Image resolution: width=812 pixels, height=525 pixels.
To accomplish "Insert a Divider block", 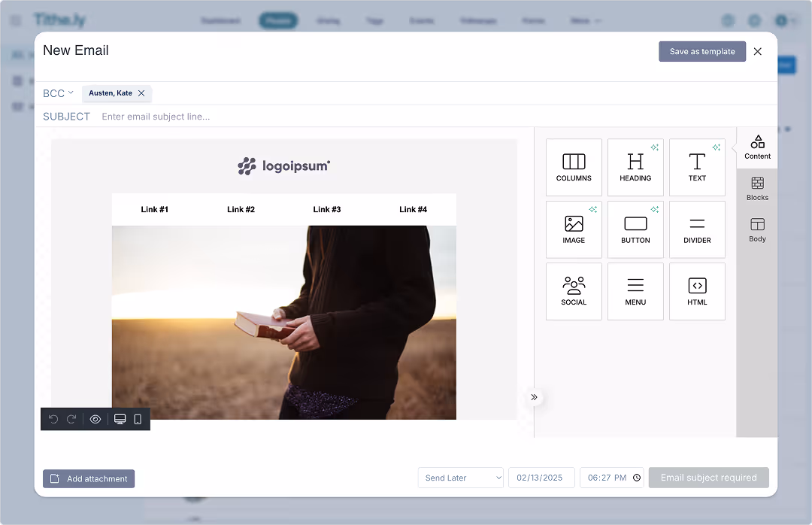I will point(697,229).
